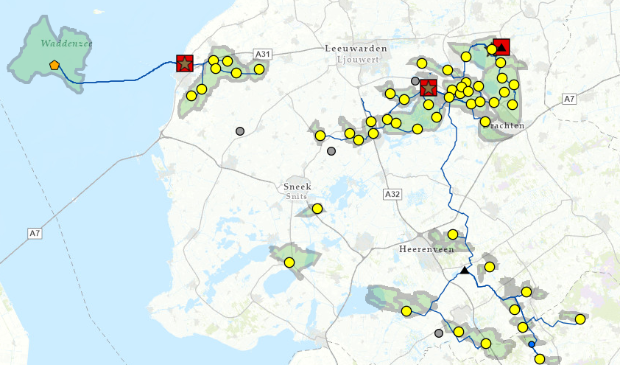
Task: Click yellow marker just above Heerenveen label
Action: pyautogui.click(x=453, y=235)
